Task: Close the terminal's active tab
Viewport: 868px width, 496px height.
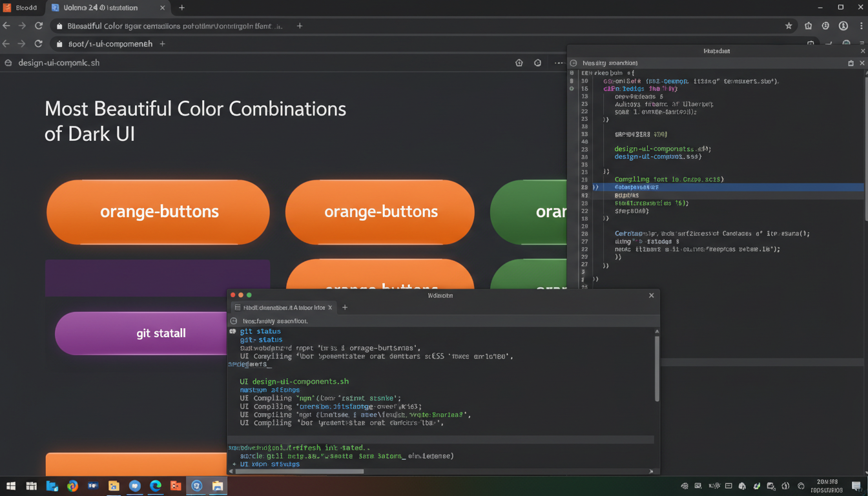Action: coord(330,307)
